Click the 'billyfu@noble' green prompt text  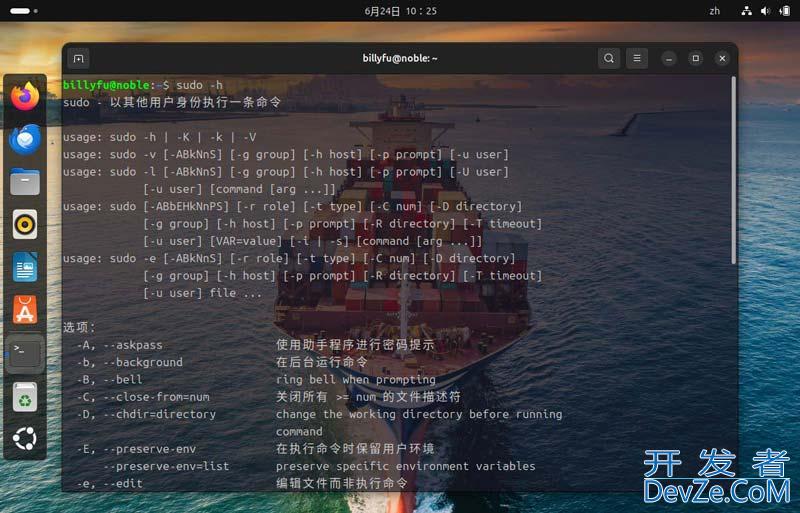click(106, 85)
